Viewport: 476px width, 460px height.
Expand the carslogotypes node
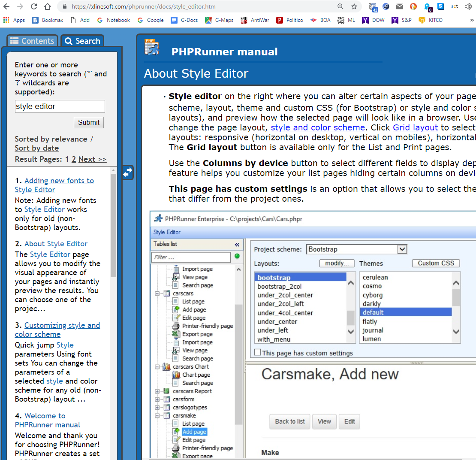coord(157,408)
